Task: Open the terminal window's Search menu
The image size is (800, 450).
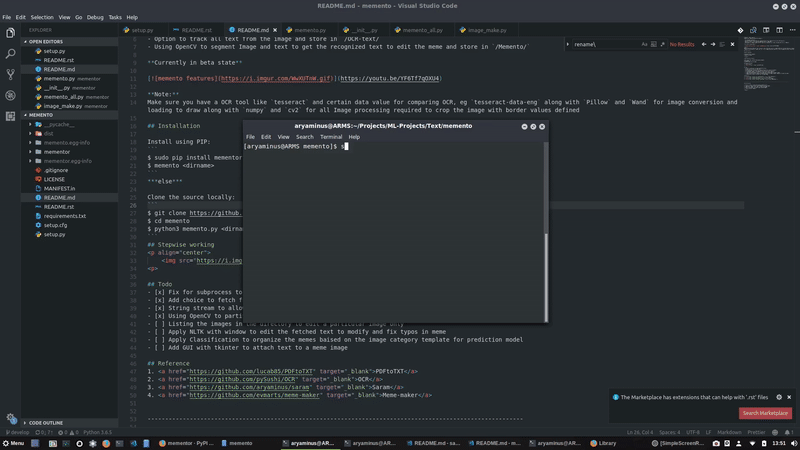Action: pos(305,137)
